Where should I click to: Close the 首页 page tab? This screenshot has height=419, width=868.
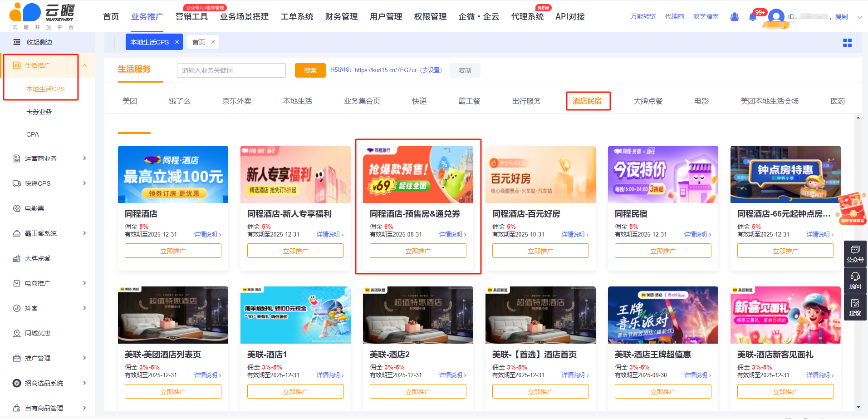(x=213, y=42)
